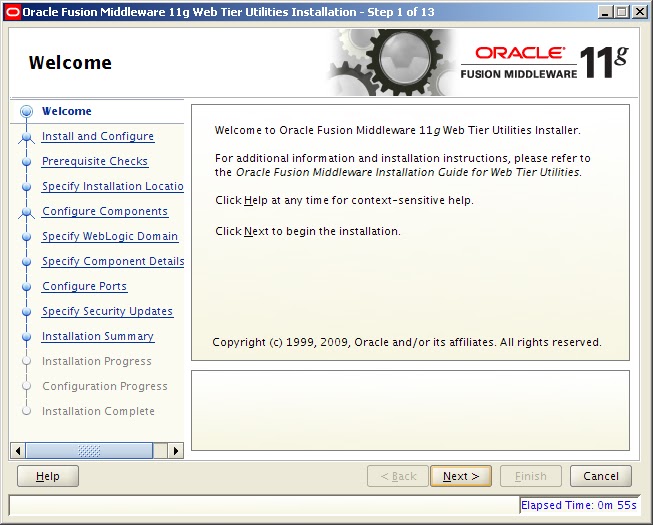Open Specify Security Updates step
The image size is (653, 525).
click(107, 311)
